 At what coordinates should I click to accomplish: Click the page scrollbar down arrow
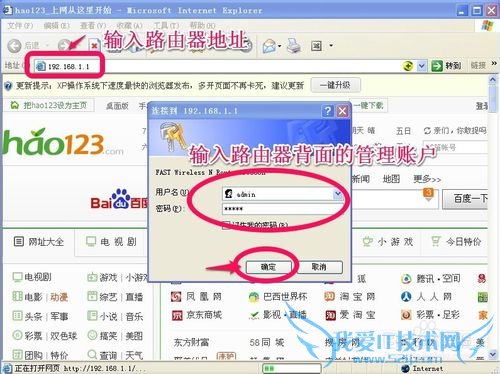click(493, 354)
